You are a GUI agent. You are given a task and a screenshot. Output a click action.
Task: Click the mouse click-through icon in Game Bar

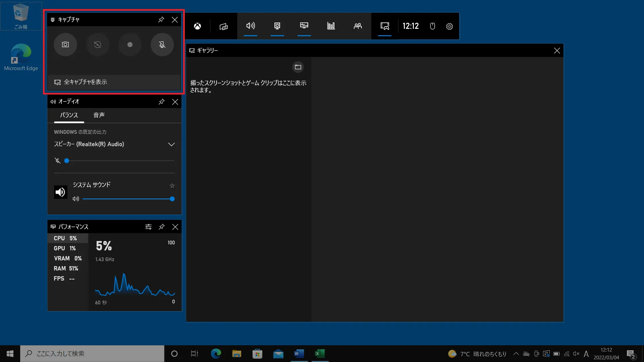coord(433,26)
